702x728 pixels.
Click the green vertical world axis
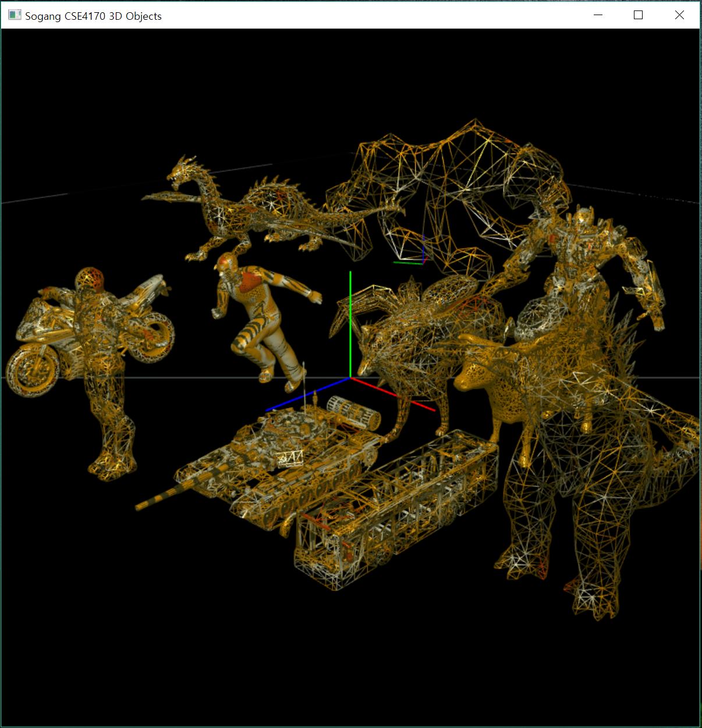pyautogui.click(x=350, y=320)
